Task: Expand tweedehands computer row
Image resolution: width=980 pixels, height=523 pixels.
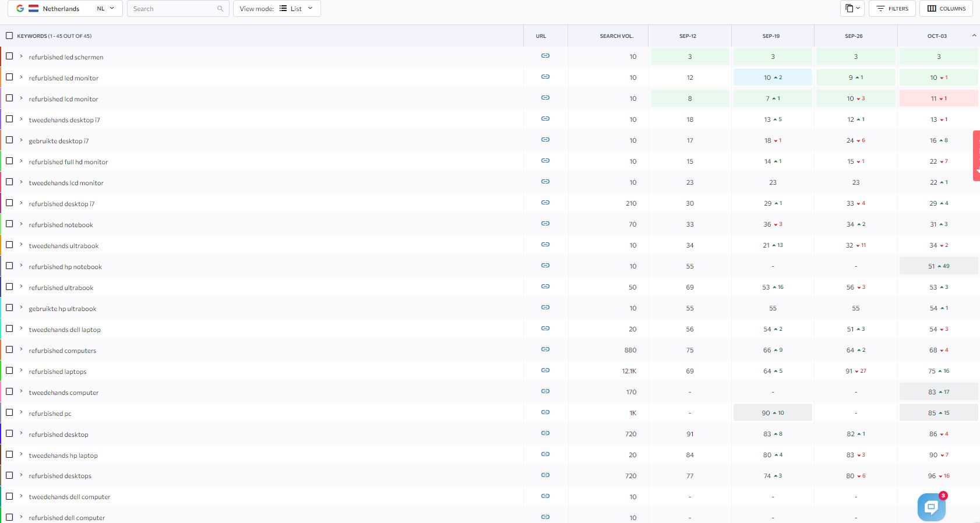Action: [21, 391]
